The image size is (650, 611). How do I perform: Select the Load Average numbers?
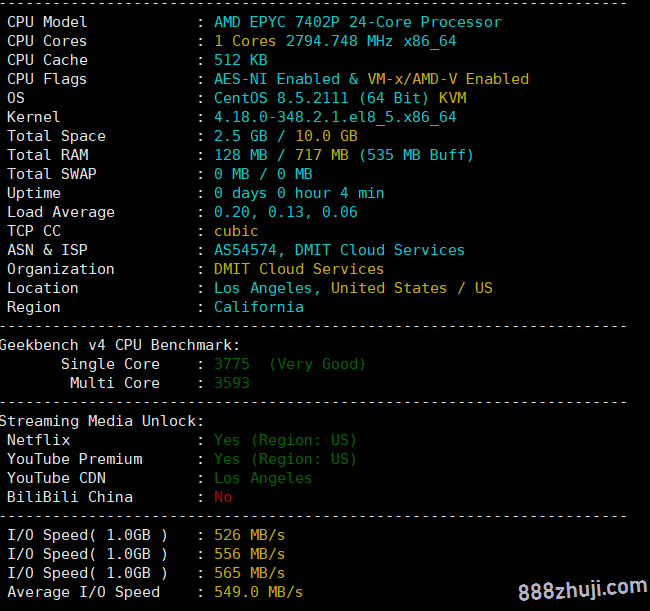(285, 212)
